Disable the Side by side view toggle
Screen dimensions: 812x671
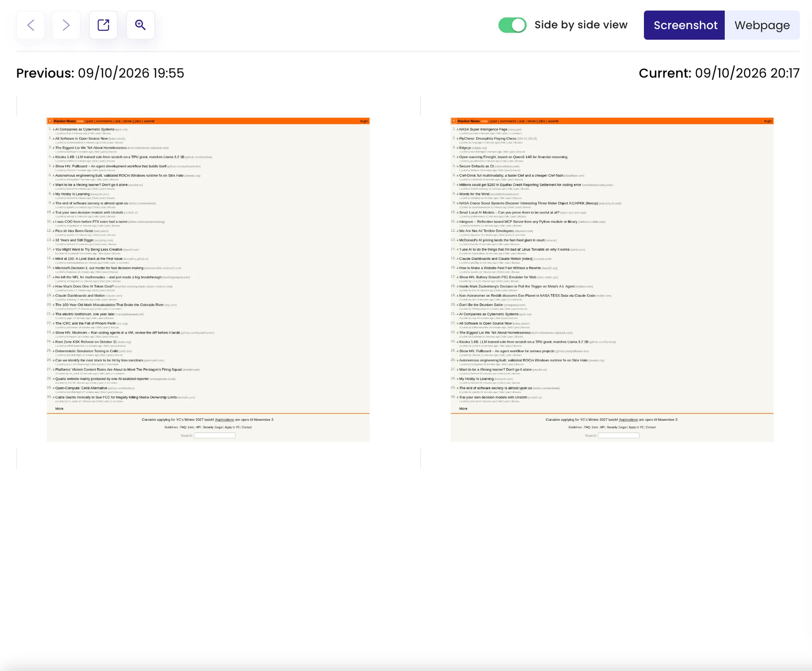click(x=512, y=25)
